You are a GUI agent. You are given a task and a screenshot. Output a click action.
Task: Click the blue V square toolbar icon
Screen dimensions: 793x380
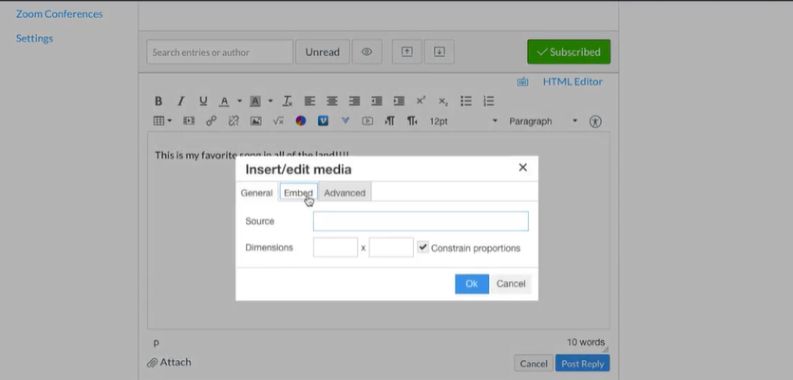(323, 121)
